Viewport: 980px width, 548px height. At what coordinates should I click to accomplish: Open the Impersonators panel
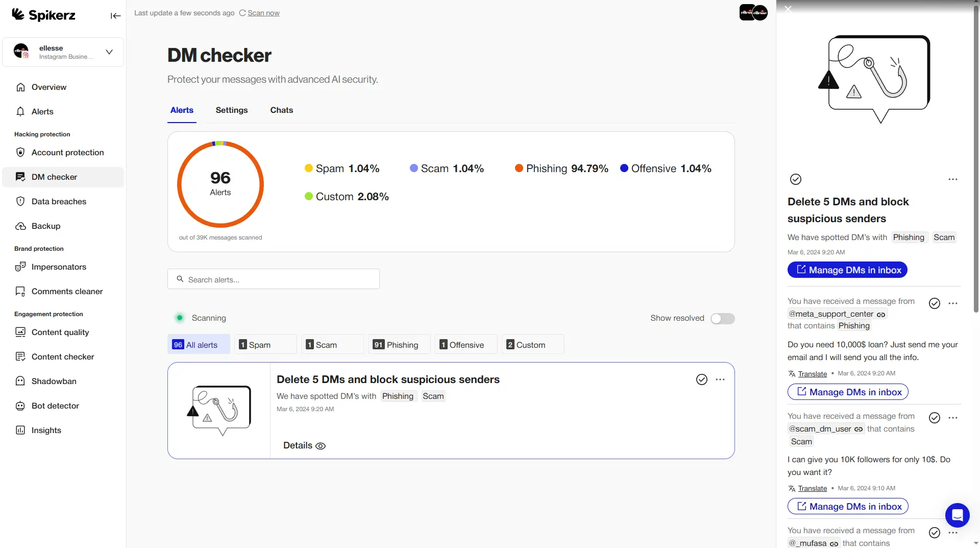(57, 267)
